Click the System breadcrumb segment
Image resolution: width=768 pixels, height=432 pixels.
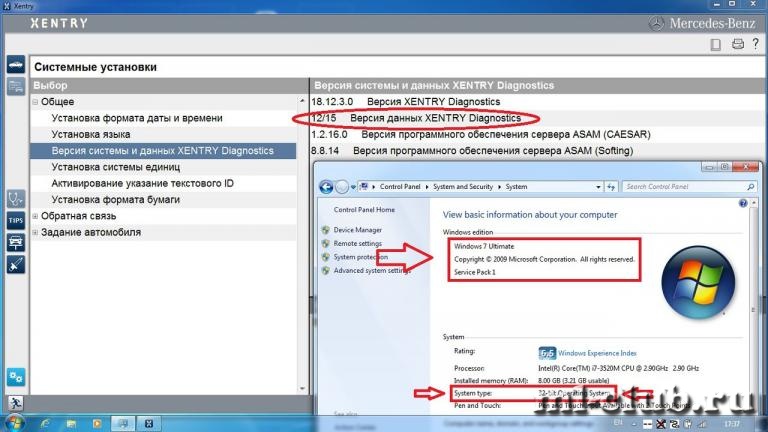516,187
